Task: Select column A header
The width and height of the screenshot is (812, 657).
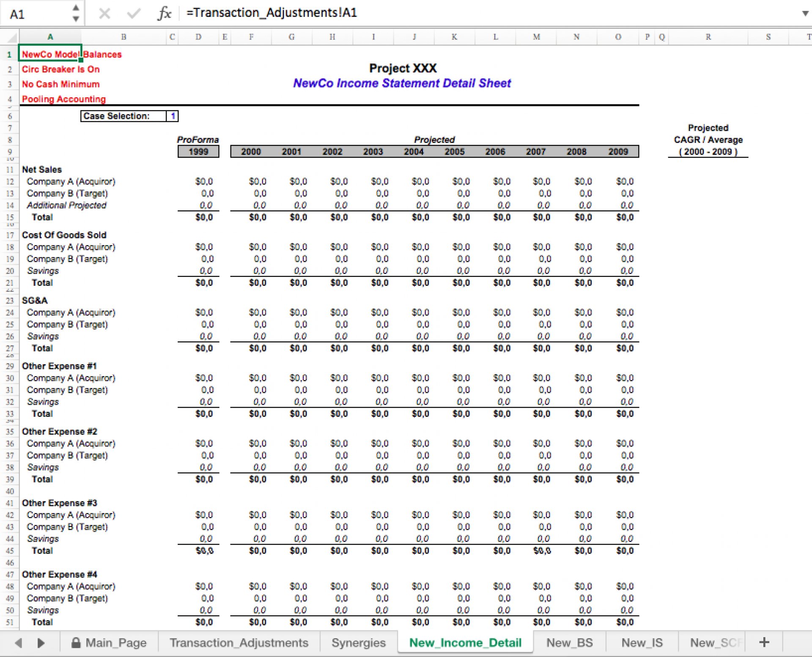Action: [50, 37]
